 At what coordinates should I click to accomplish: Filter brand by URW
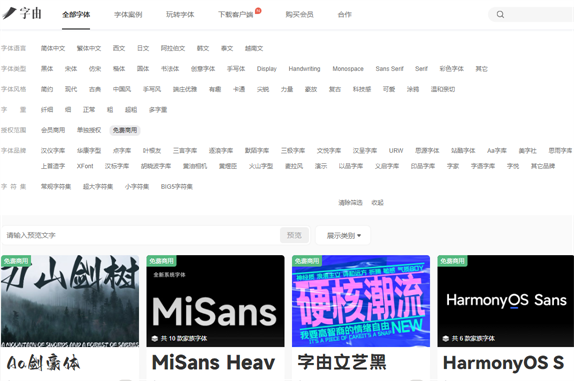pos(396,151)
